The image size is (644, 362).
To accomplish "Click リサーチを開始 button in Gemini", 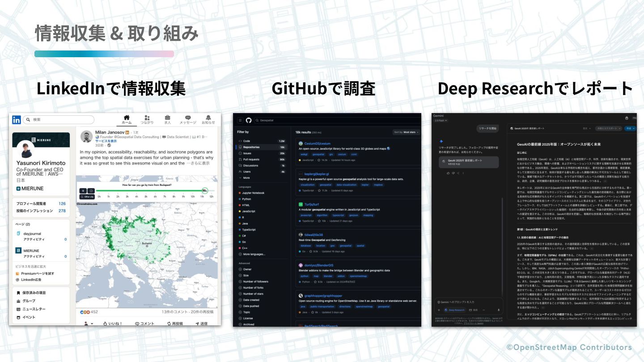I will [487, 129].
